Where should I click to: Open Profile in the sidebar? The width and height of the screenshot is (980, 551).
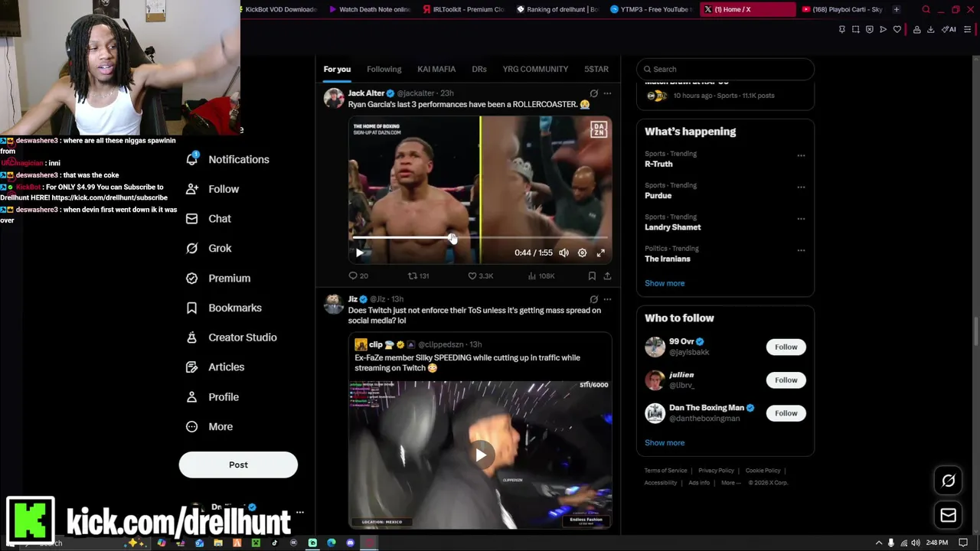point(213,397)
